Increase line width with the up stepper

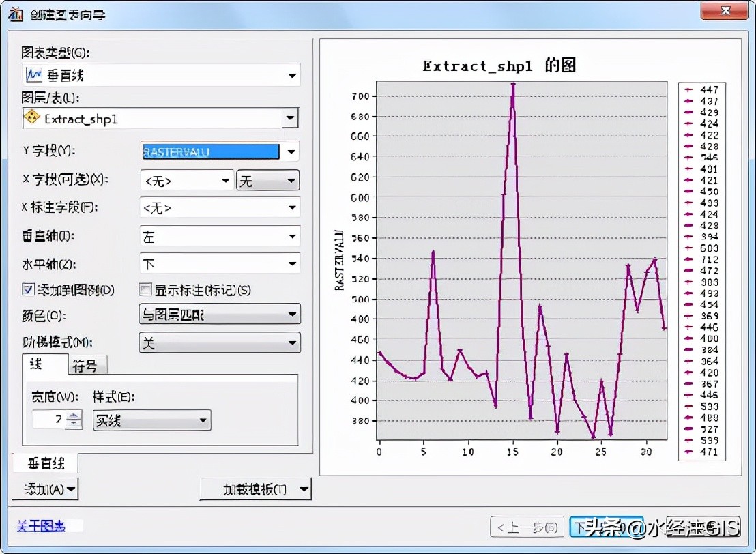[x=73, y=415]
